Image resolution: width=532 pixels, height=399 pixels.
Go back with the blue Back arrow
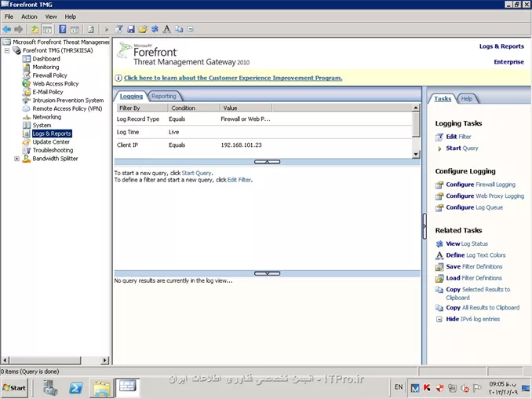[x=7, y=29]
